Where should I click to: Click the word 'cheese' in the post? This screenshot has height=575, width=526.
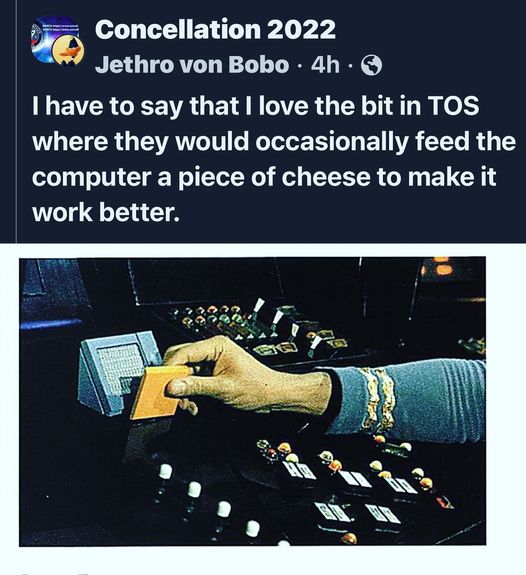[x=326, y=176]
